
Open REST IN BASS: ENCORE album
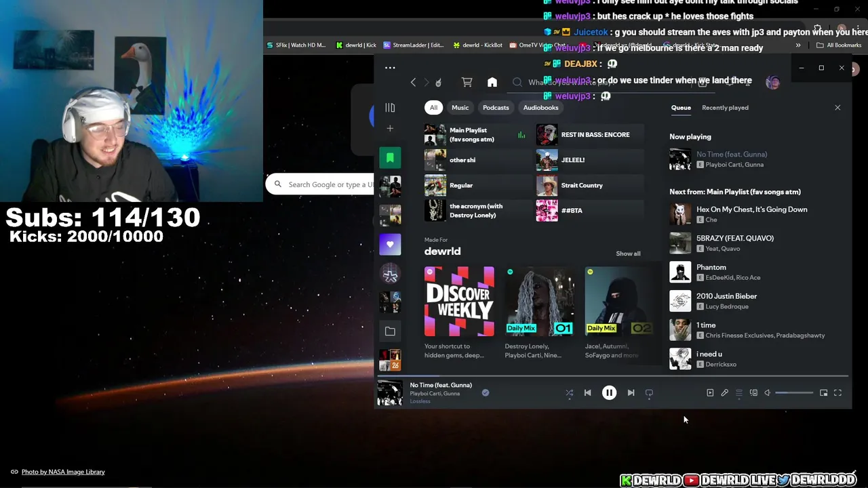click(x=590, y=134)
